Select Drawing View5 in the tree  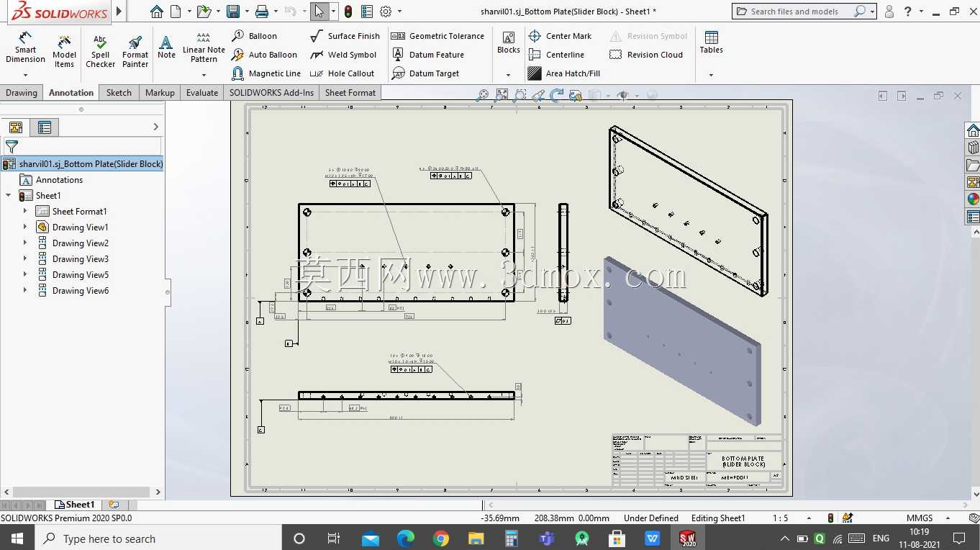(80, 275)
